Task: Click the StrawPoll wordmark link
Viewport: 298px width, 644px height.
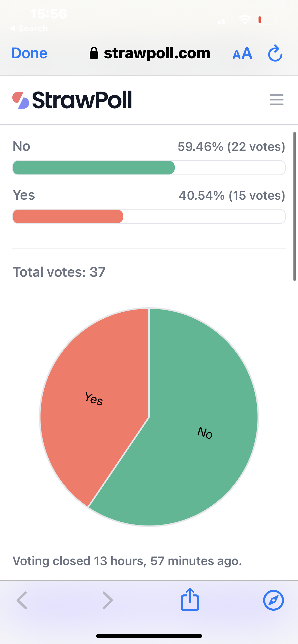Action: coord(82,100)
